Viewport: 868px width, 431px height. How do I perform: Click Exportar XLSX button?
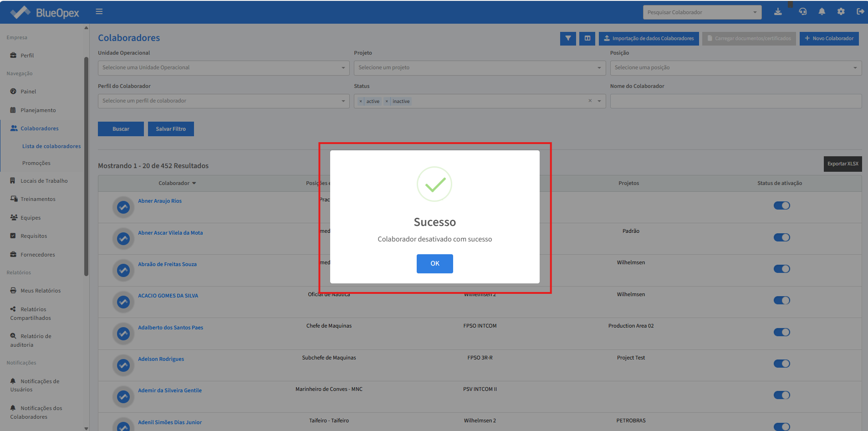point(842,164)
